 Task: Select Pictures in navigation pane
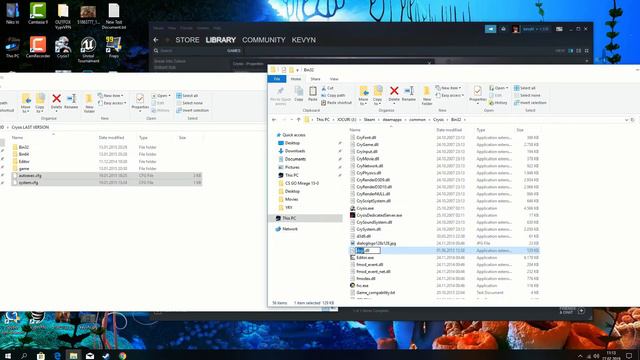point(291,167)
